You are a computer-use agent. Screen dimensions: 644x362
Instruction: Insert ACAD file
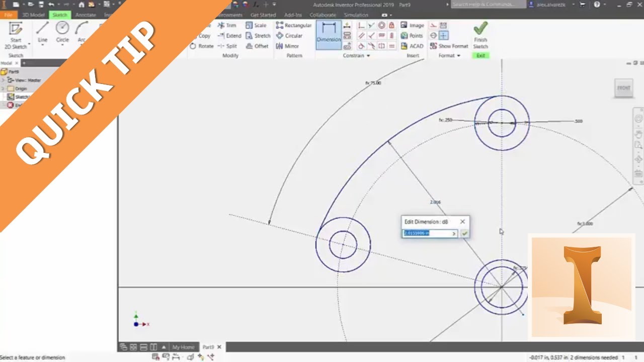pos(412,46)
